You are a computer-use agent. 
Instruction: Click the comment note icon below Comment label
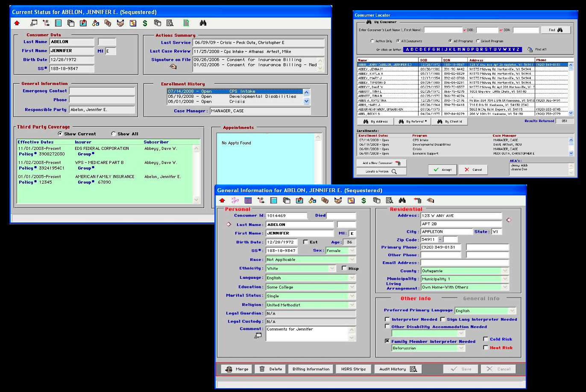click(x=258, y=336)
